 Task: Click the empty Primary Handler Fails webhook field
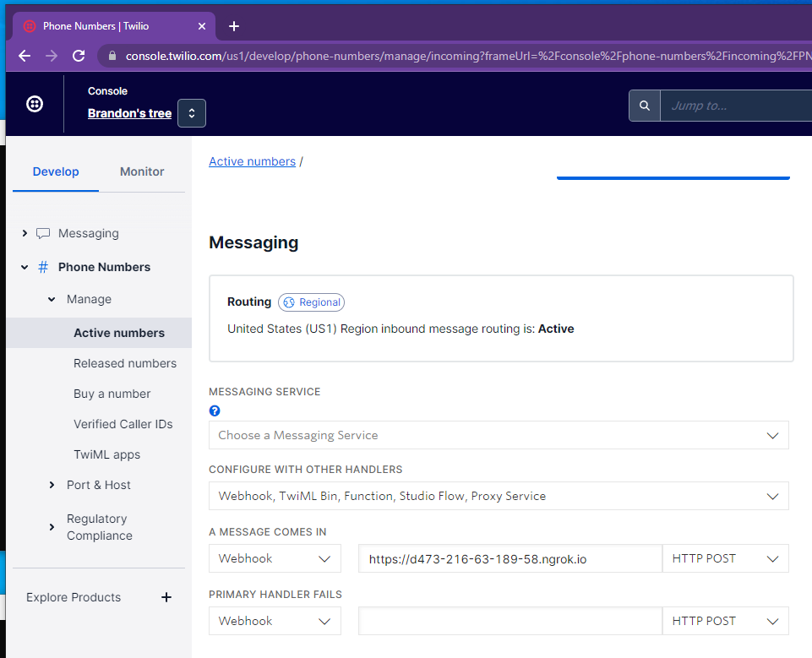click(x=510, y=621)
